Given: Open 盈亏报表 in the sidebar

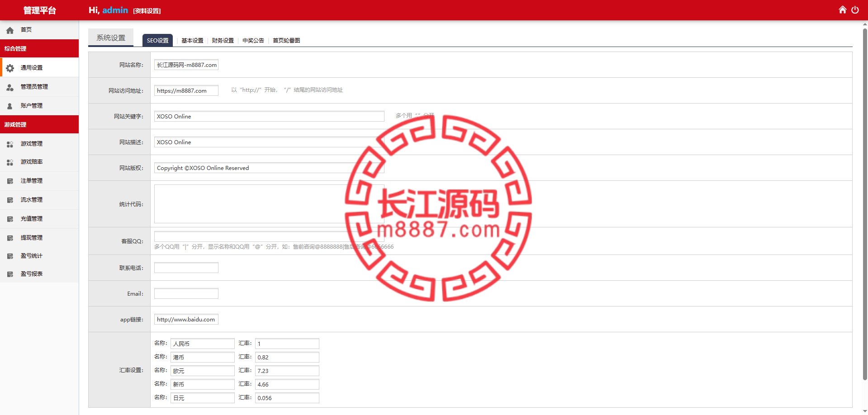Looking at the screenshot, I should tap(39, 274).
